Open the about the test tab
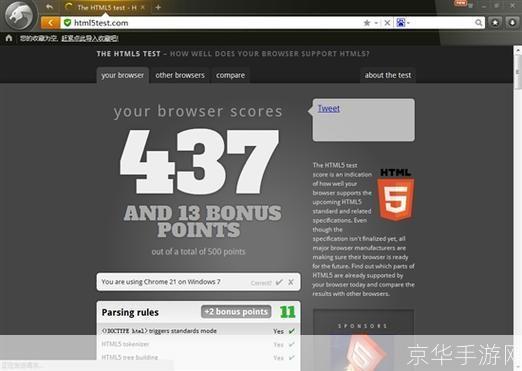522x371 pixels. pyautogui.click(x=388, y=75)
